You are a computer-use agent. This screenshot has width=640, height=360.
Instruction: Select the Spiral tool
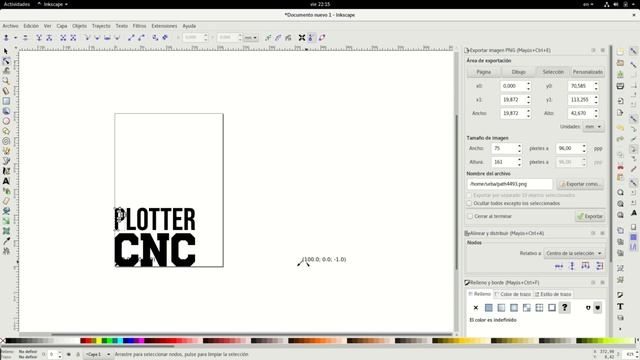click(x=6, y=141)
